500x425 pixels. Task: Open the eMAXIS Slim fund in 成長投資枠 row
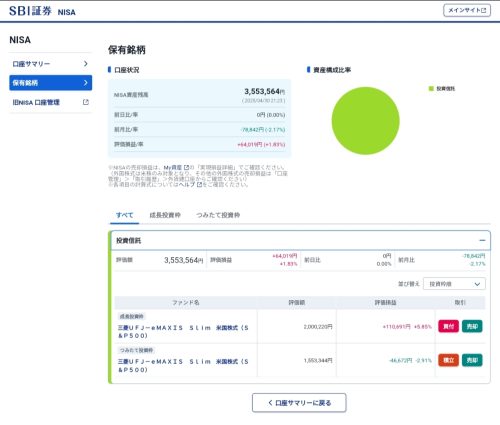[x=183, y=332]
